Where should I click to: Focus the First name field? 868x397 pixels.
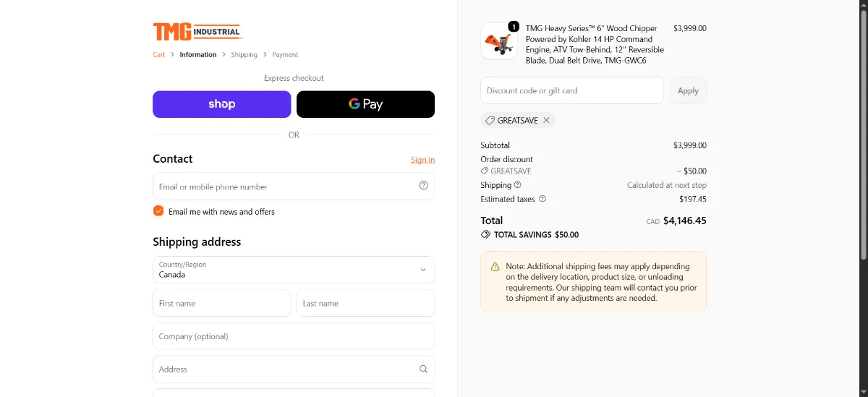coord(221,303)
